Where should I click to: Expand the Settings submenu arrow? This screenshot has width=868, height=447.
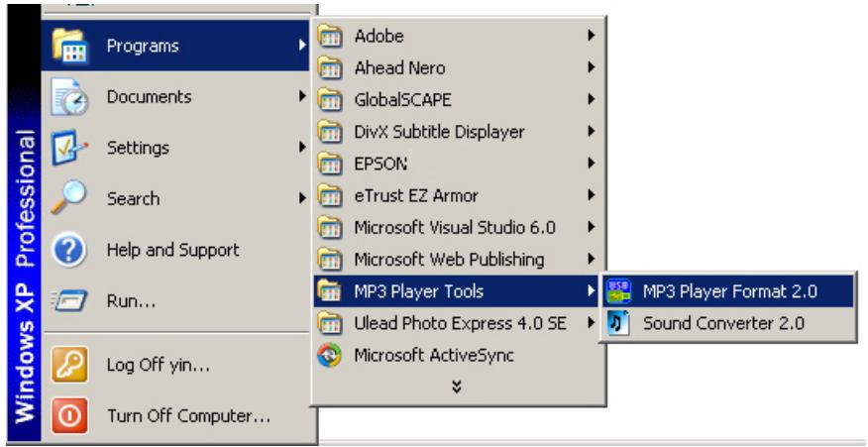302,148
